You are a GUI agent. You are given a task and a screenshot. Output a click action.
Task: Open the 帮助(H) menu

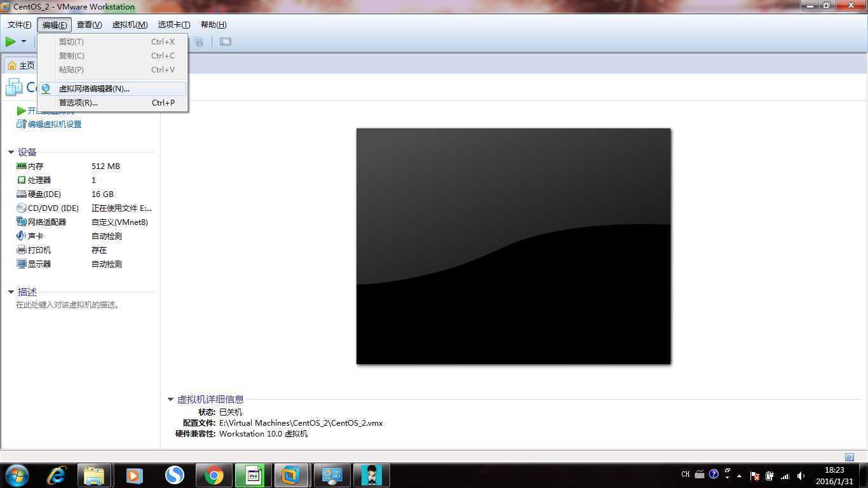tap(213, 25)
